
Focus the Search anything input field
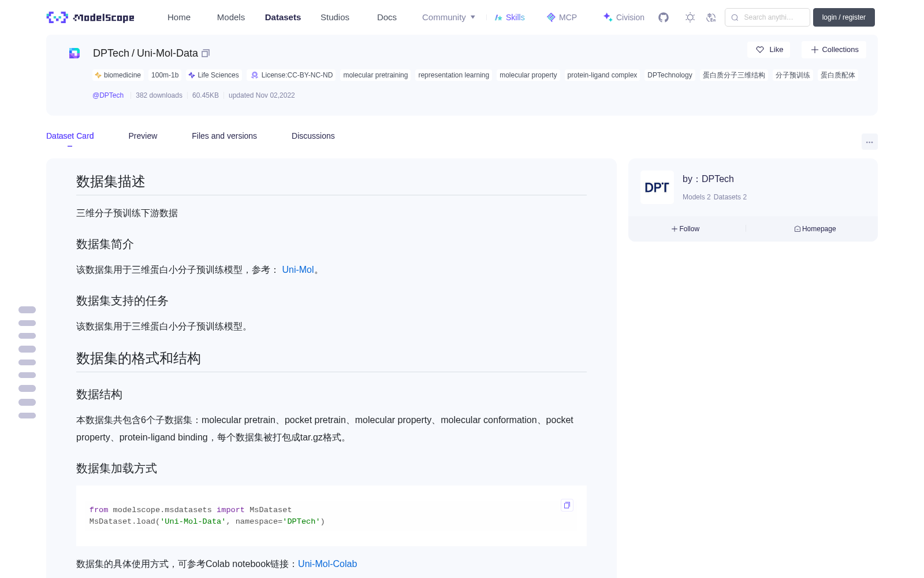pos(767,17)
